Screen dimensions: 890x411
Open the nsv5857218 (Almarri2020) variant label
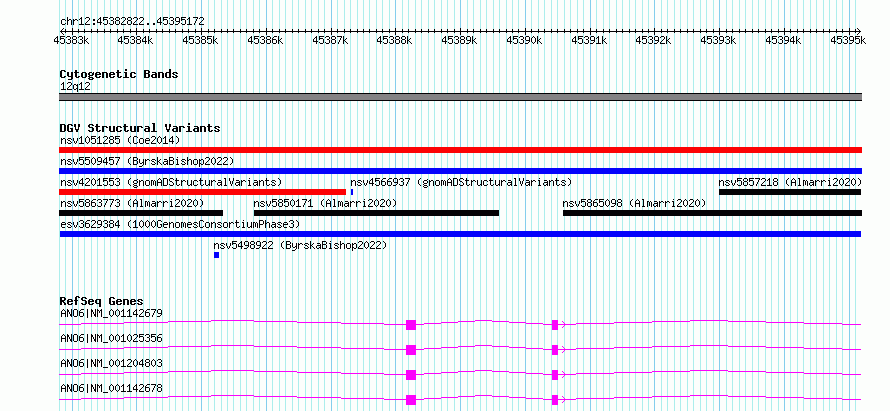point(790,182)
